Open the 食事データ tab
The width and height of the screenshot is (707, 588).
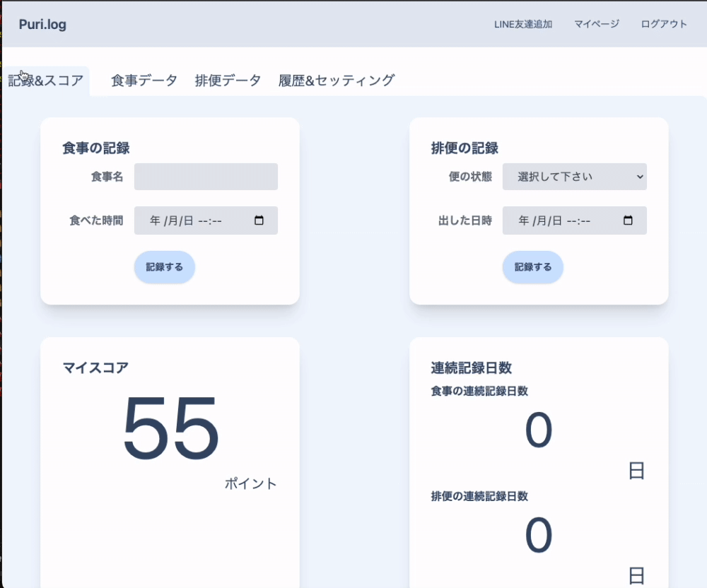pos(144,81)
